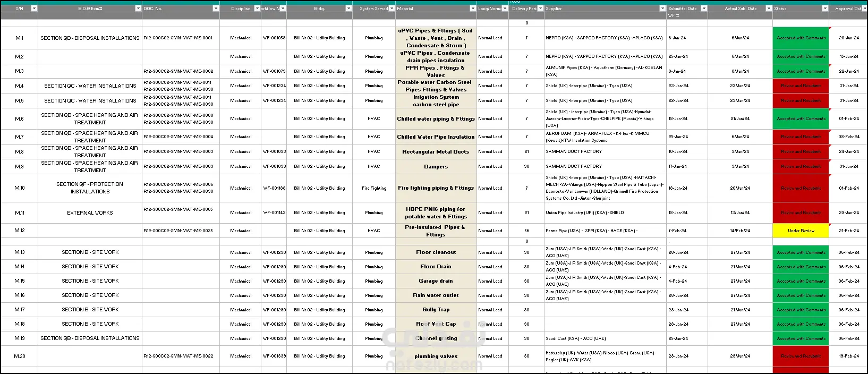Select material cell 'Gully Trap'
The width and height of the screenshot is (868, 374).
point(436,310)
